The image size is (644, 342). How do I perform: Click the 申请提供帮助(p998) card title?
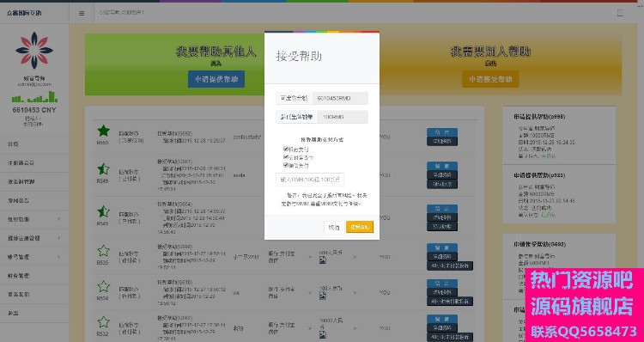tap(539, 117)
